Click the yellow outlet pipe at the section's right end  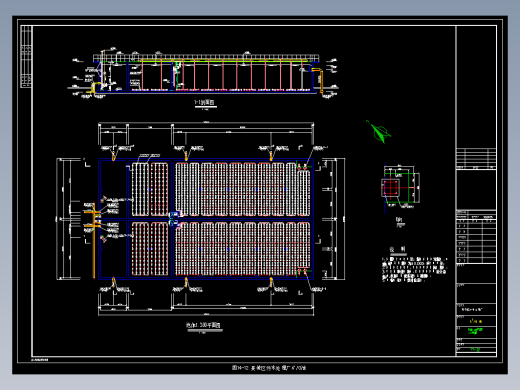pyautogui.click(x=318, y=79)
